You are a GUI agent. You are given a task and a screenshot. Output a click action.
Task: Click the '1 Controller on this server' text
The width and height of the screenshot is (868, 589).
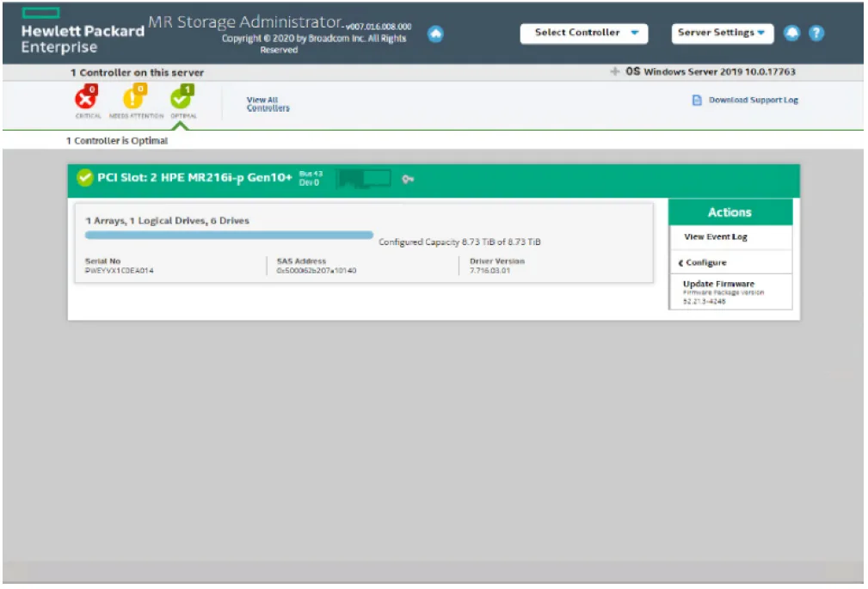pyautogui.click(x=138, y=72)
